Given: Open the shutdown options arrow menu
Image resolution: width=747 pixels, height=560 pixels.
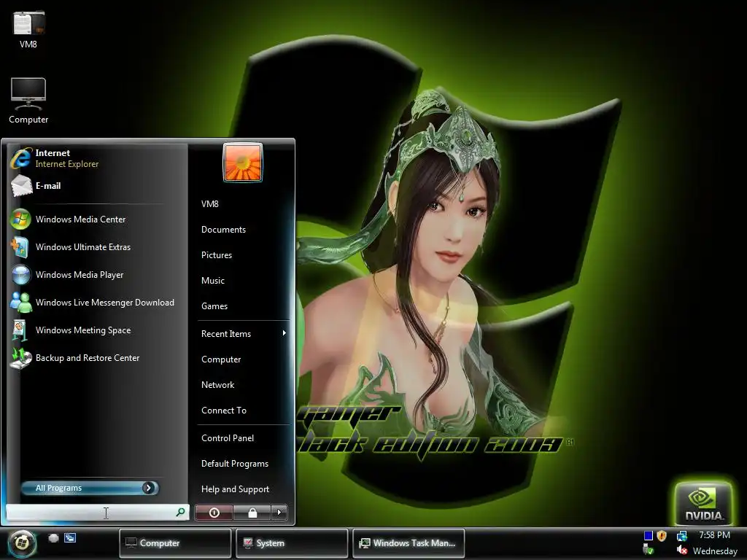Looking at the screenshot, I should [279, 513].
